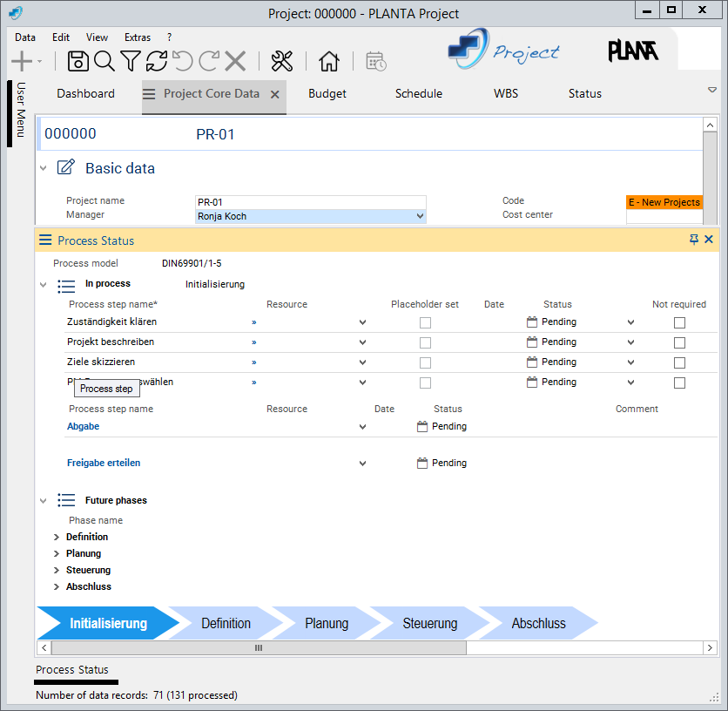This screenshot has height=711, width=728.
Task: Check Not required for Zuständigkeit klären
Action: [x=680, y=322]
